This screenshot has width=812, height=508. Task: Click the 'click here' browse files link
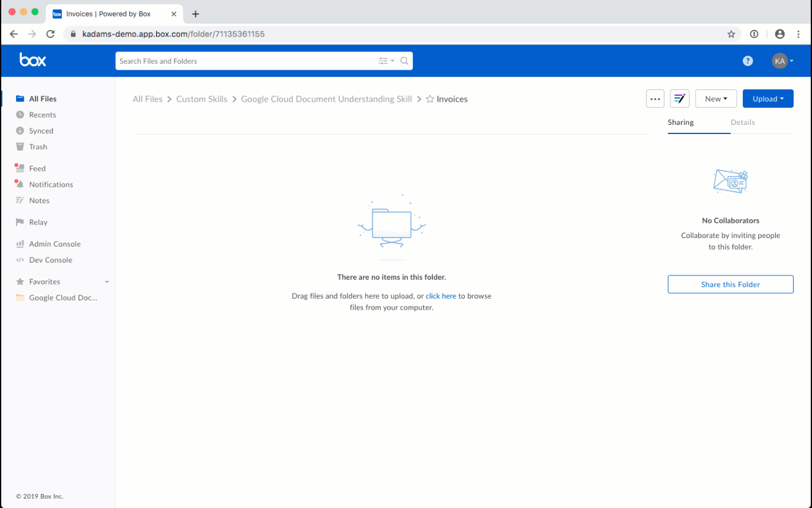[441, 296]
